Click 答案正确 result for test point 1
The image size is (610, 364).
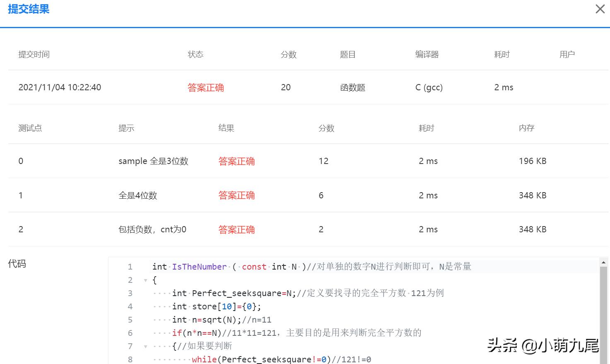click(x=236, y=195)
